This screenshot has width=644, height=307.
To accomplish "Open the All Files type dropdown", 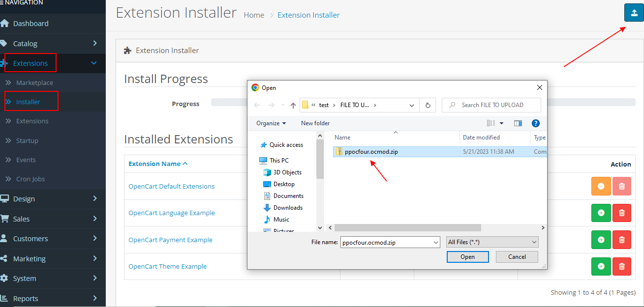I will 492,242.
